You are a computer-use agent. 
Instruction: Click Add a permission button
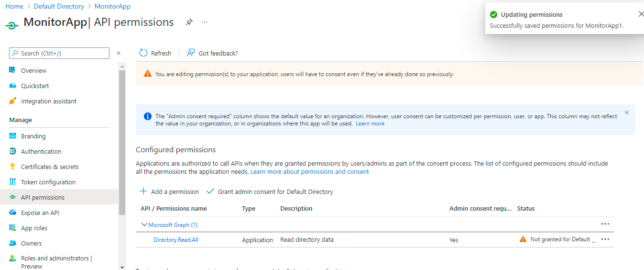click(x=169, y=191)
